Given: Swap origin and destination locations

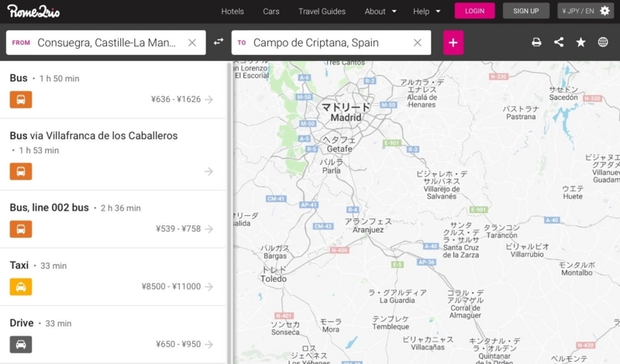Looking at the screenshot, I should [219, 42].
